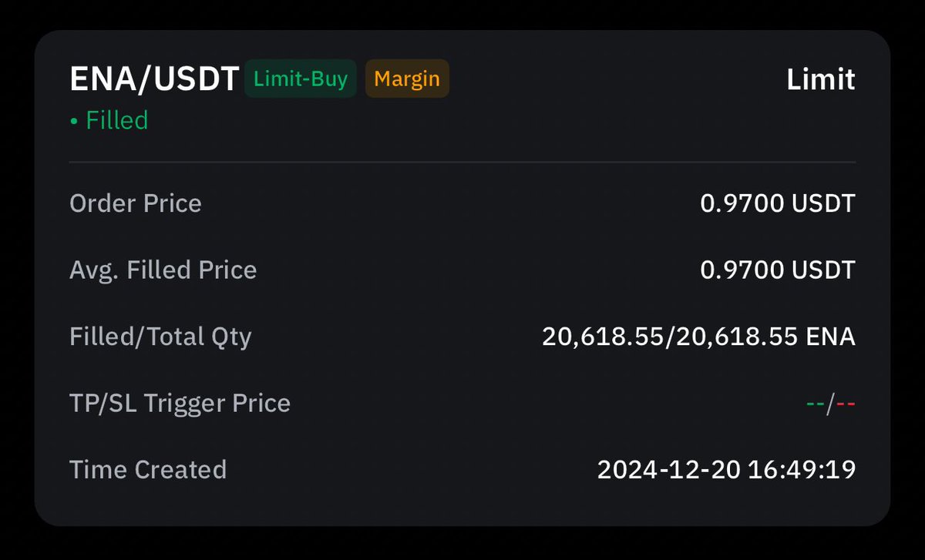Select the Filled/Total Qty label
This screenshot has height=560, width=925.
coord(160,337)
